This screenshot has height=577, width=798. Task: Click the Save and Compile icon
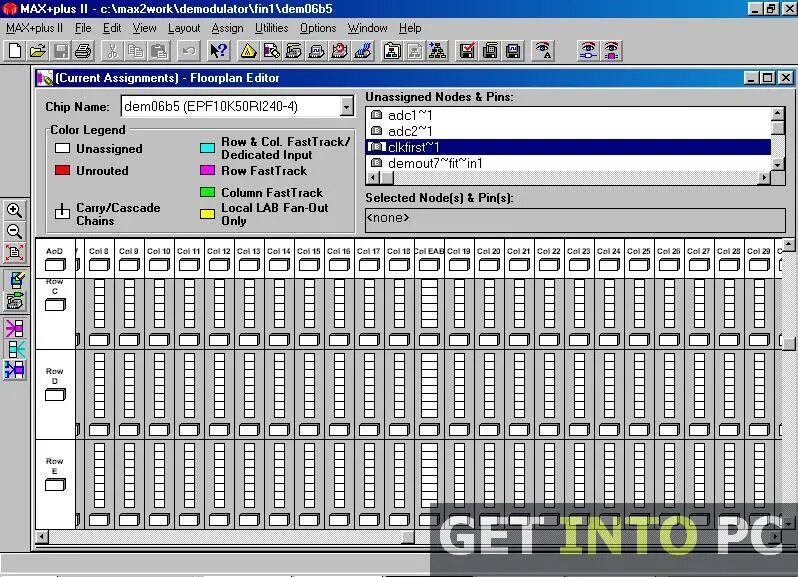[490, 51]
